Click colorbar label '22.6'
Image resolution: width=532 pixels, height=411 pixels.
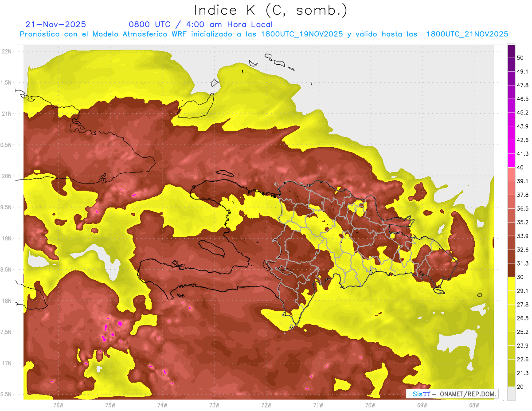click(522, 360)
